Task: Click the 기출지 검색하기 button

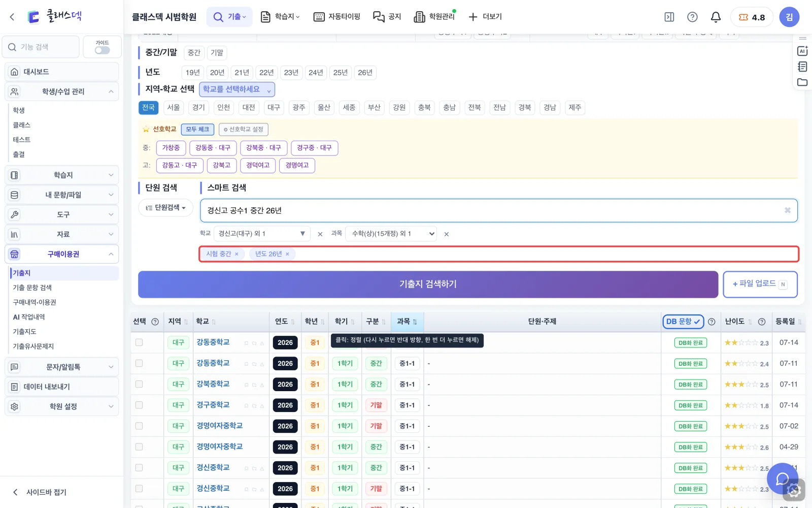Action: click(428, 284)
